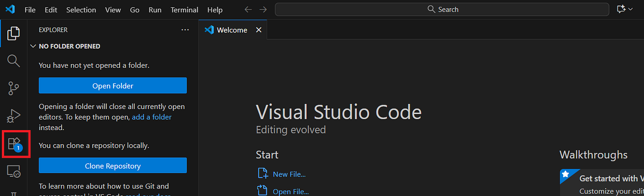Collapse the No Folder Opened section

click(33, 46)
